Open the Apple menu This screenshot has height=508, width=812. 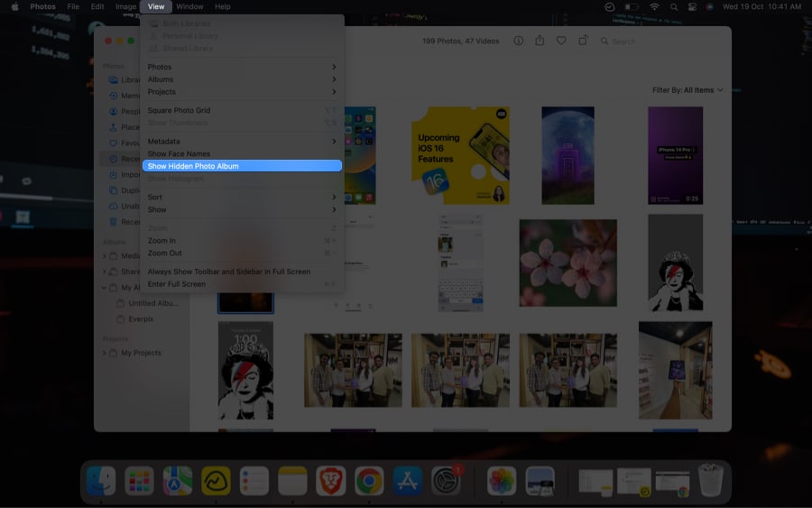click(x=14, y=6)
